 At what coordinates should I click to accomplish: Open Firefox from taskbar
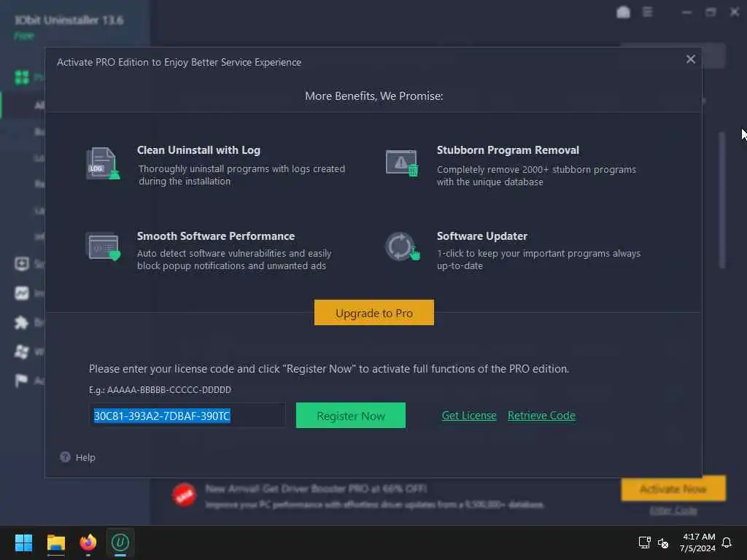click(x=88, y=542)
